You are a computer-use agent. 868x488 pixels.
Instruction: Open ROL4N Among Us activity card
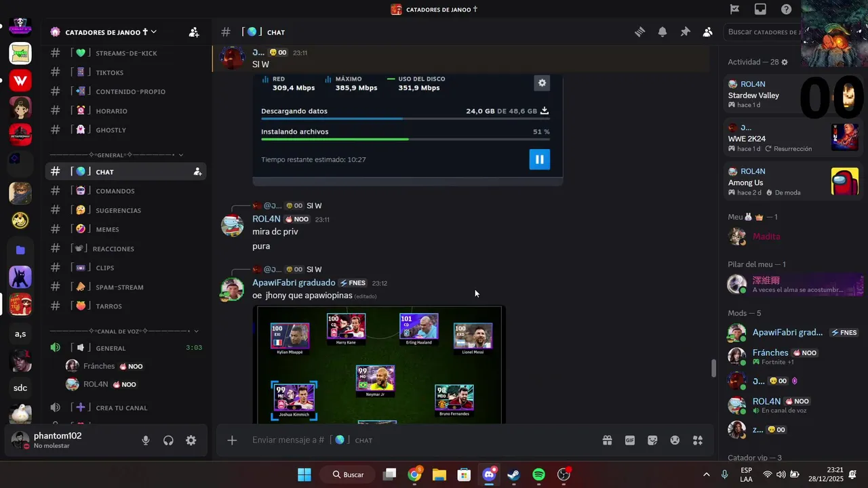793,182
